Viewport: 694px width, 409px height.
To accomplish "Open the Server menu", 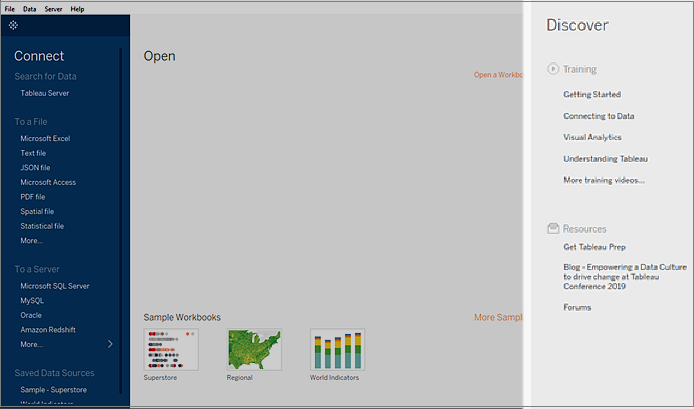I will 53,8.
